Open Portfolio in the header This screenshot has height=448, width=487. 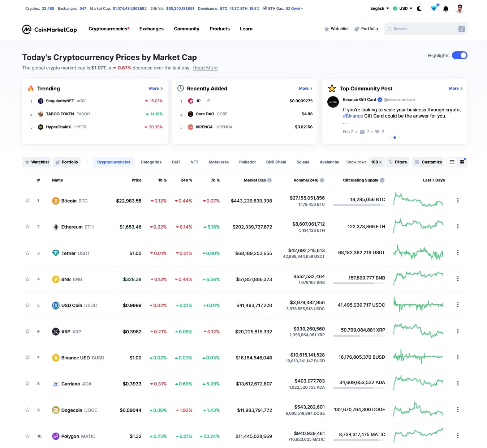click(x=366, y=29)
